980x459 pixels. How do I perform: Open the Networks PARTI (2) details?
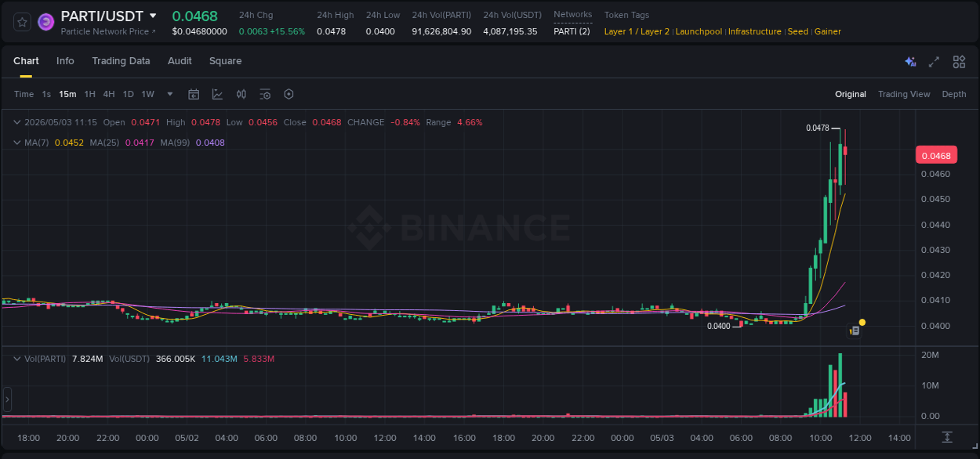(x=572, y=31)
